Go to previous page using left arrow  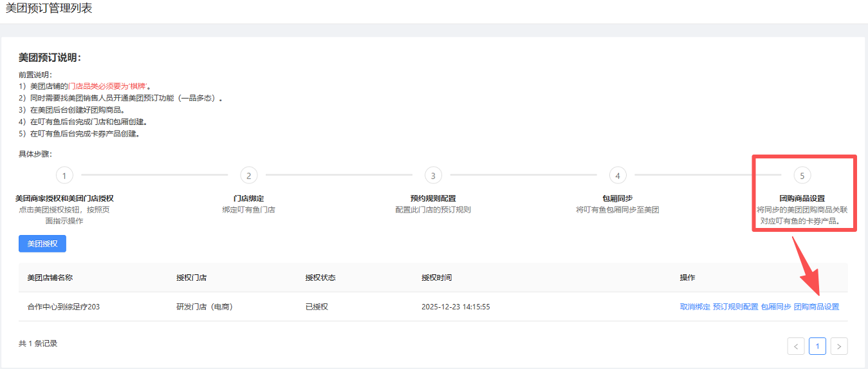pos(796,346)
